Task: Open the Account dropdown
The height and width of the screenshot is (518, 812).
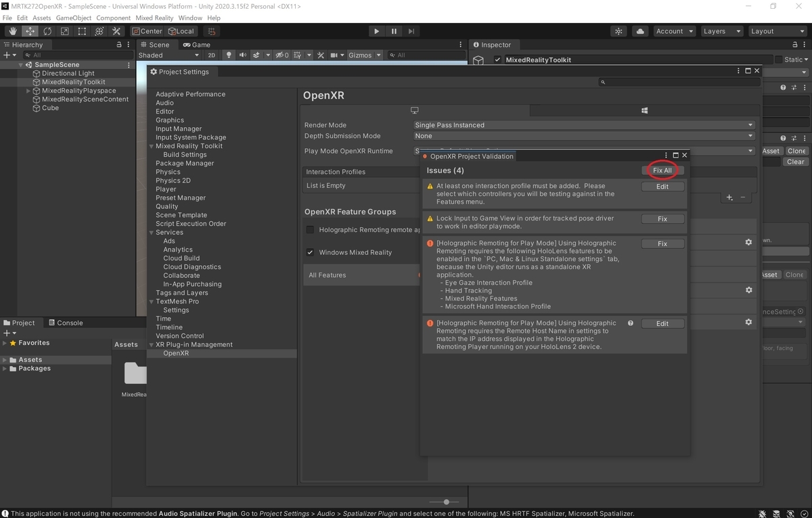Action: (674, 31)
